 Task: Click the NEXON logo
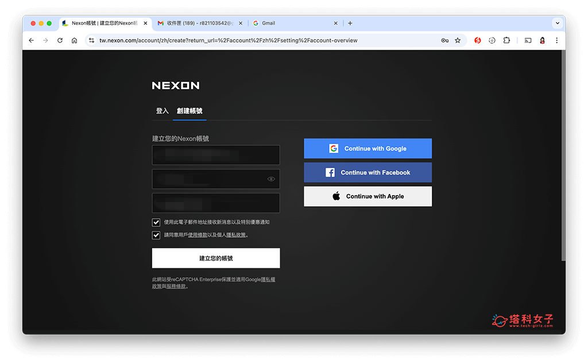[176, 86]
